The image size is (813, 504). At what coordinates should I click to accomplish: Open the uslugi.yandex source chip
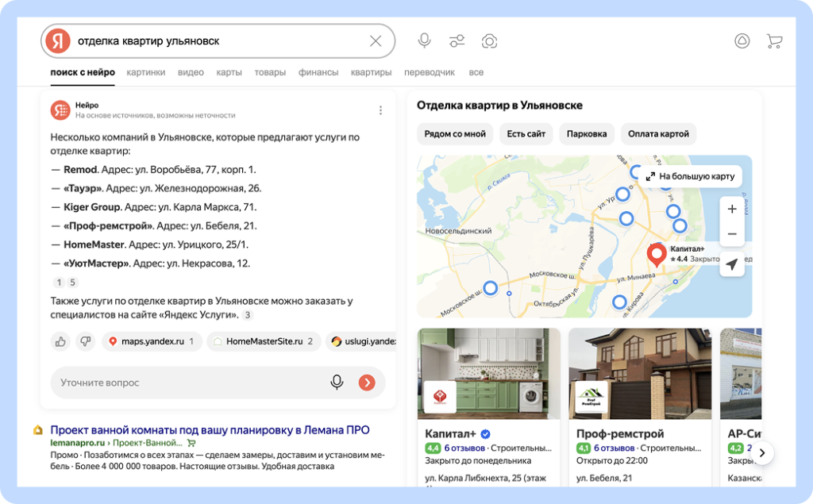click(x=361, y=341)
